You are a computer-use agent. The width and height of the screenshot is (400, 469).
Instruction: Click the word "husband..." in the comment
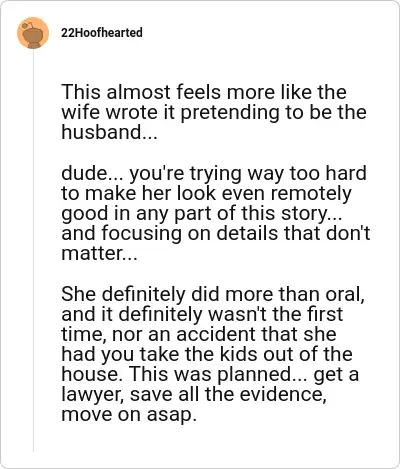pyautogui.click(x=109, y=132)
